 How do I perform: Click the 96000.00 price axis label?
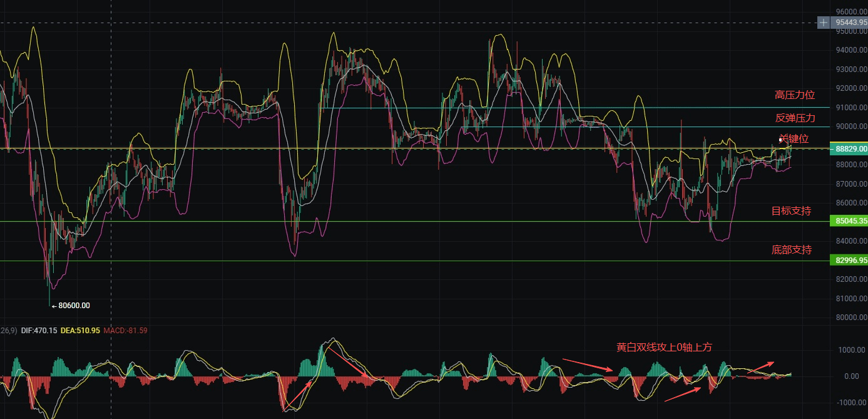[851, 12]
